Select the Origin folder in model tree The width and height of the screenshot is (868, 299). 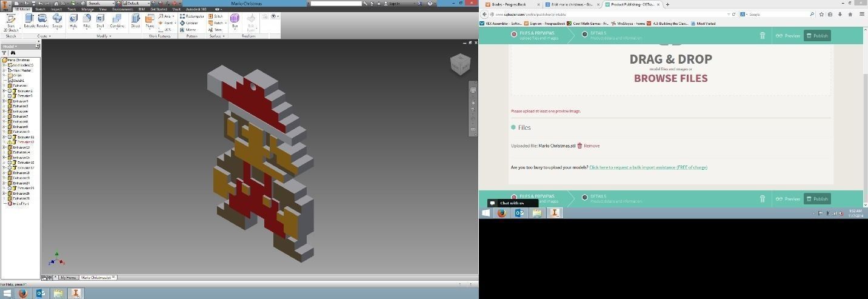click(14, 75)
